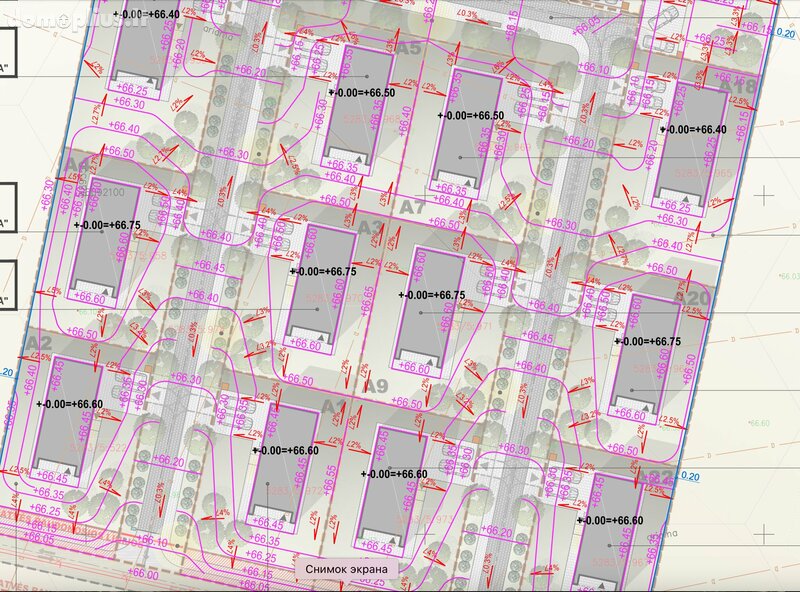Select the A2 lot label
Screen dimensions: 800x592
tap(39, 342)
